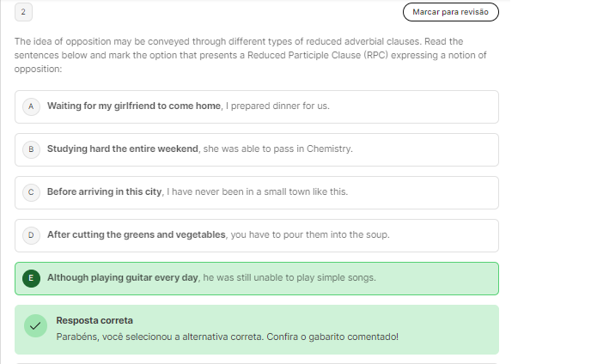Click "Before arriving in this city" text
This screenshot has width=597, height=364.
pyautogui.click(x=104, y=192)
